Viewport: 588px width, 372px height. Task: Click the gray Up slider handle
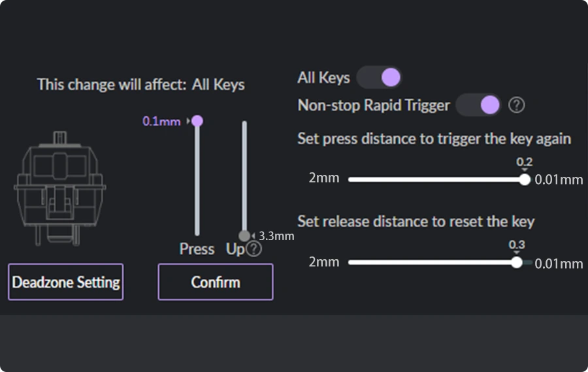[244, 236]
